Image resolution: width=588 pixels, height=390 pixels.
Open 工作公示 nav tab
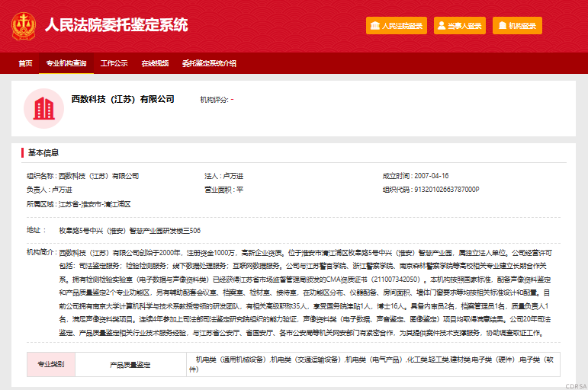pos(114,63)
